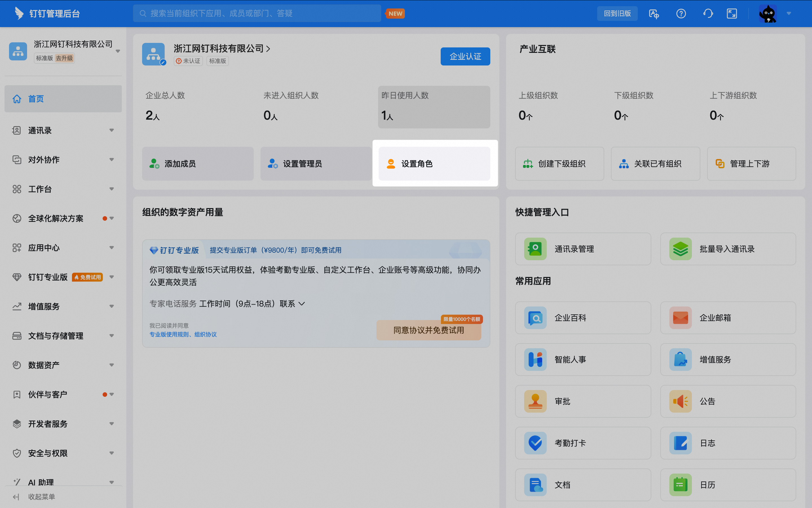
Task: Open 工作台 sidebar menu
Action: (x=63, y=189)
